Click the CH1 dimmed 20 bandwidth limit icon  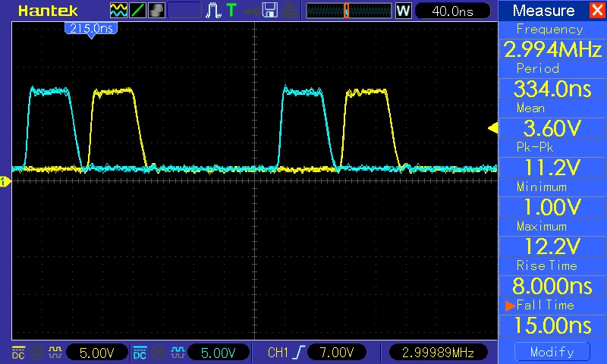point(37,353)
